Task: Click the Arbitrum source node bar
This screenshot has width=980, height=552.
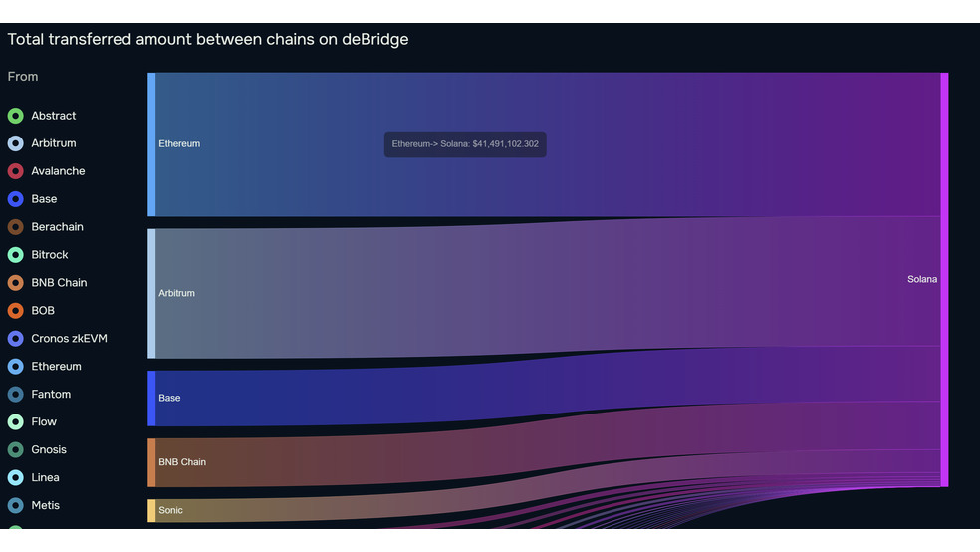Action: point(151,294)
